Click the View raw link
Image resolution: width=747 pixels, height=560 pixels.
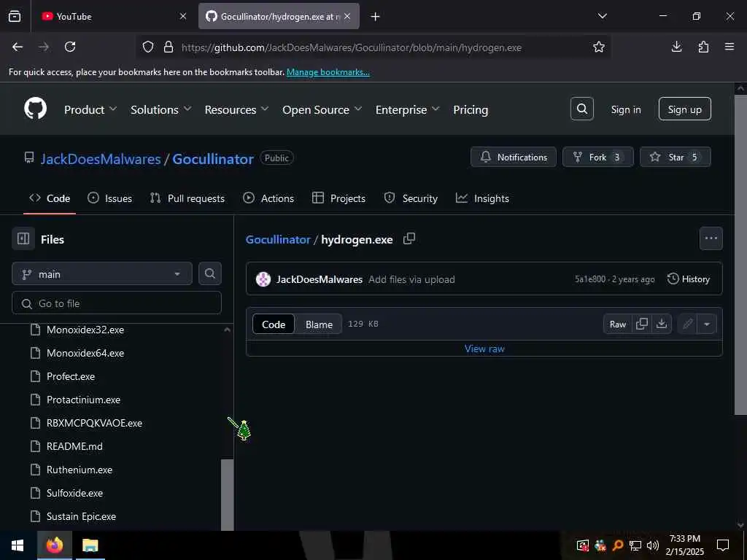pyautogui.click(x=484, y=348)
